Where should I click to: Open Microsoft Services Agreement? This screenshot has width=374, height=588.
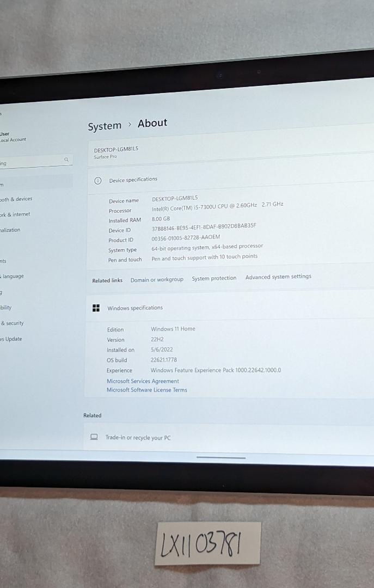point(143,381)
